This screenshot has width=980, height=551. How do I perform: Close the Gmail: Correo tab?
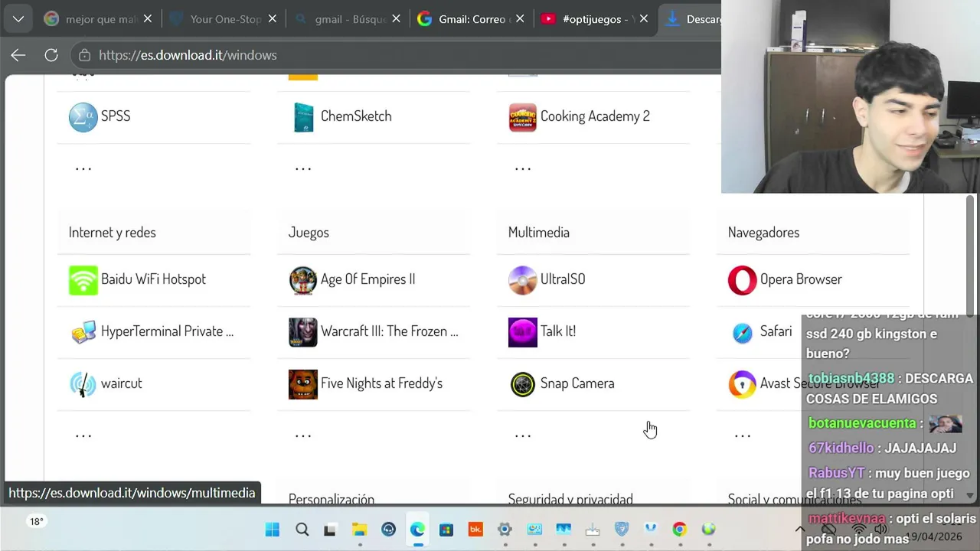[520, 19]
